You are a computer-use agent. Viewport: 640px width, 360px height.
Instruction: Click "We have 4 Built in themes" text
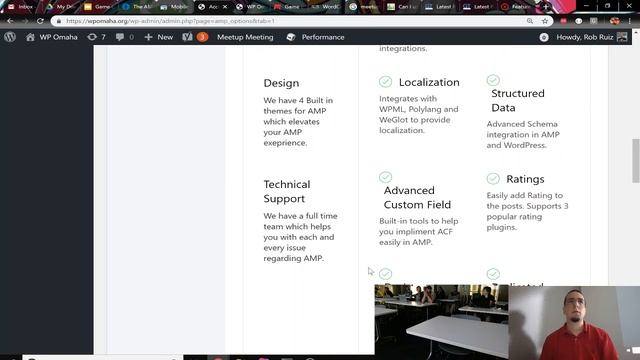click(298, 121)
